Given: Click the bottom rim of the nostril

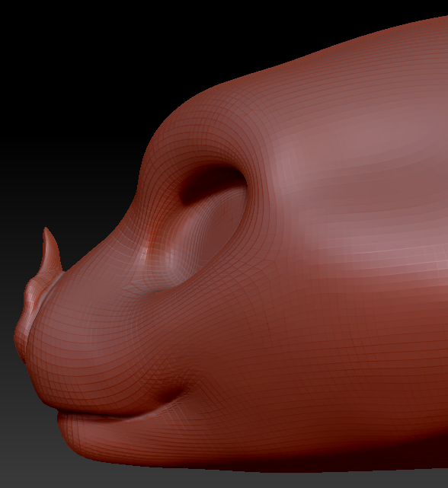Looking at the screenshot, I should pos(174,288).
